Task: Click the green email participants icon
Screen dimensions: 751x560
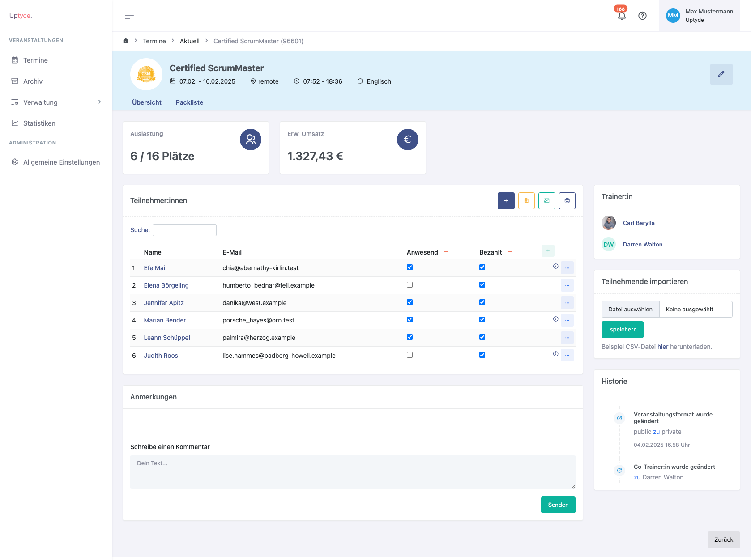Action: [x=546, y=201]
